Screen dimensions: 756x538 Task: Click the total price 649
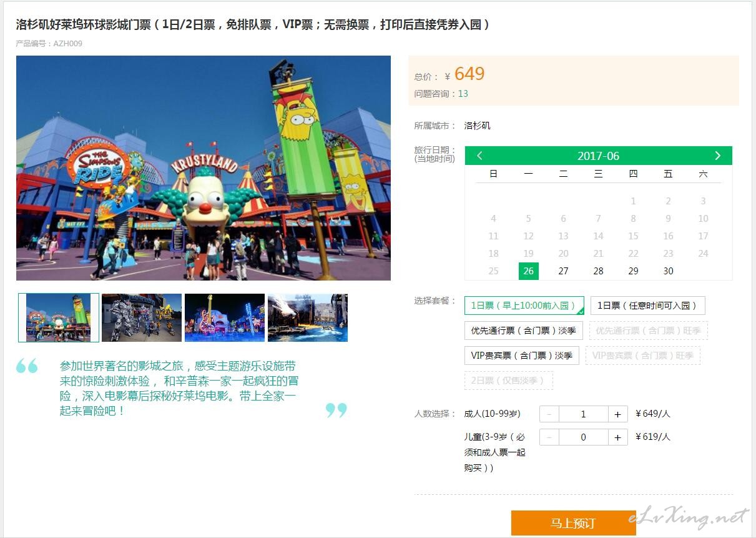click(x=469, y=74)
